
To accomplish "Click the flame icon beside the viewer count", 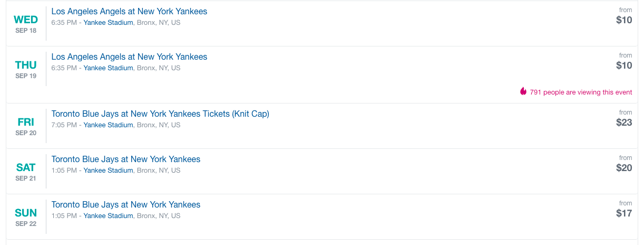I will 523,92.
